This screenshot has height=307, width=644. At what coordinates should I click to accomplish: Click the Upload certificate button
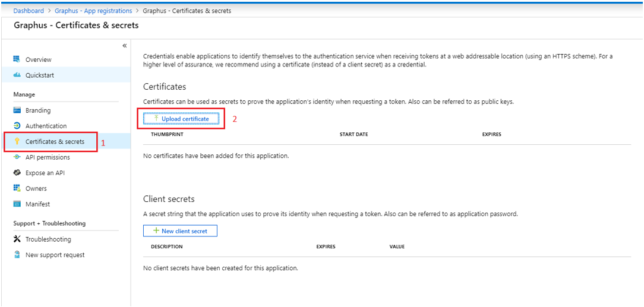pos(181,119)
